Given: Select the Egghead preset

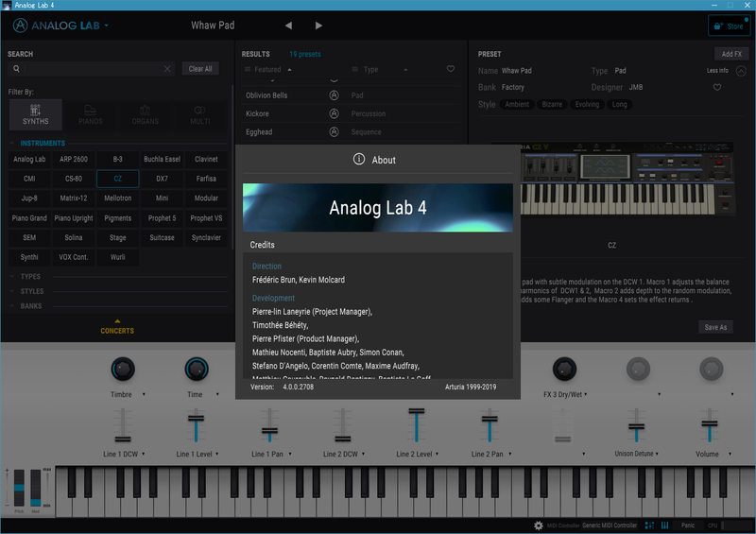Looking at the screenshot, I should point(352,132).
